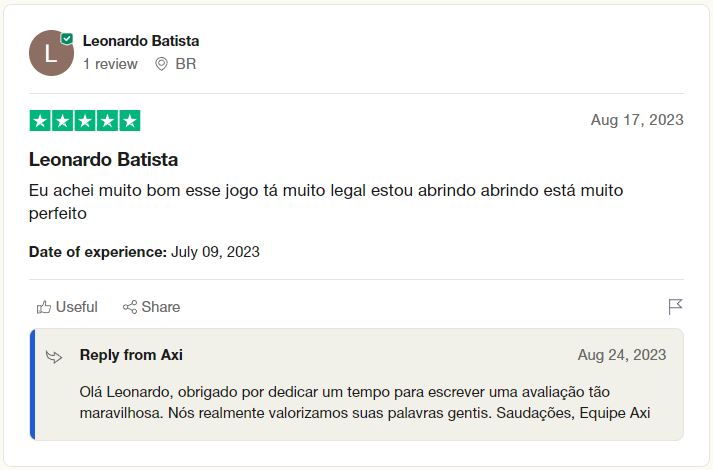Click the 'Date of experience' line
Image resolution: width=713 pixels, height=470 pixels.
coord(144,252)
